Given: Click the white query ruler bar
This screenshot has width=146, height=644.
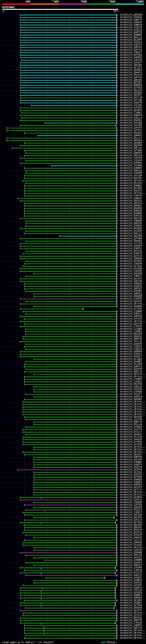Looking at the screenshot, I should point(60,10).
